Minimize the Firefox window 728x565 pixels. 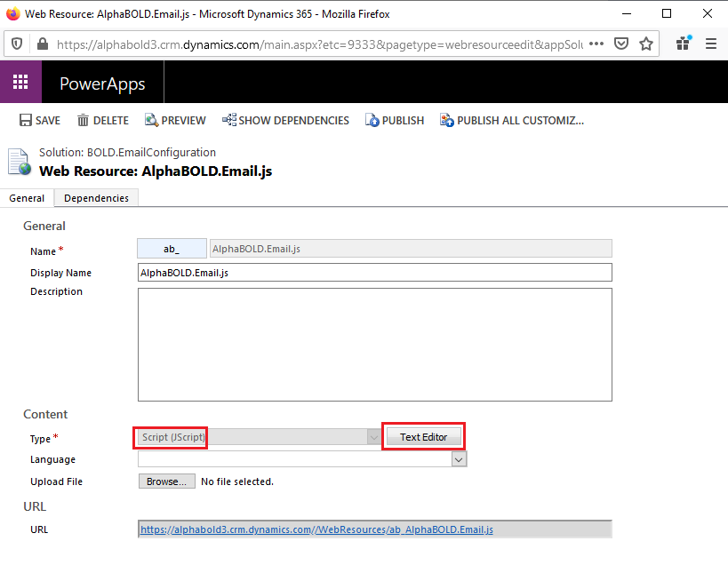627,14
